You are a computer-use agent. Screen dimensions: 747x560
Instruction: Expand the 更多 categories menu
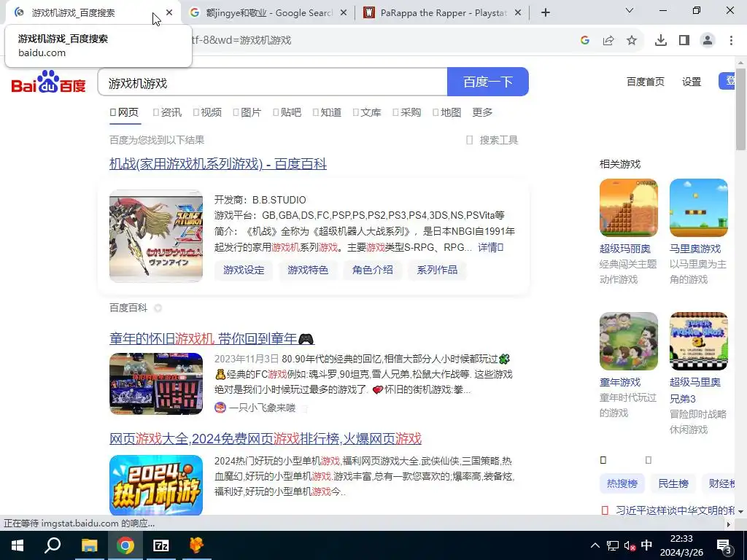(x=482, y=112)
